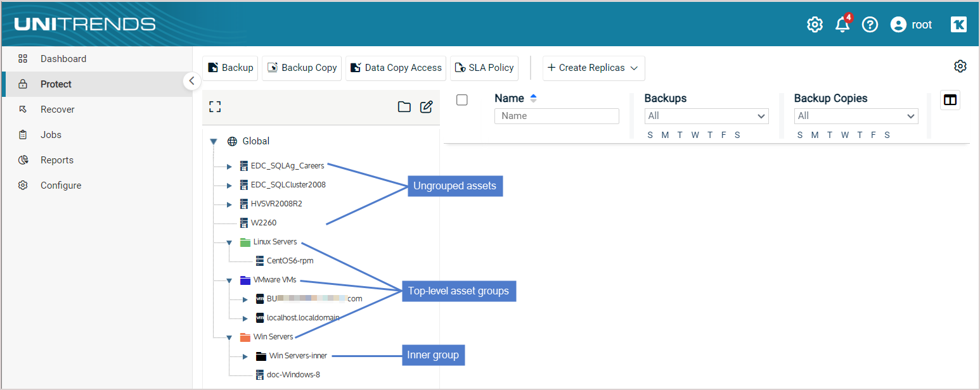Image resolution: width=980 pixels, height=390 pixels.
Task: Tick the select-all checkbox in the table header
Action: (x=462, y=100)
